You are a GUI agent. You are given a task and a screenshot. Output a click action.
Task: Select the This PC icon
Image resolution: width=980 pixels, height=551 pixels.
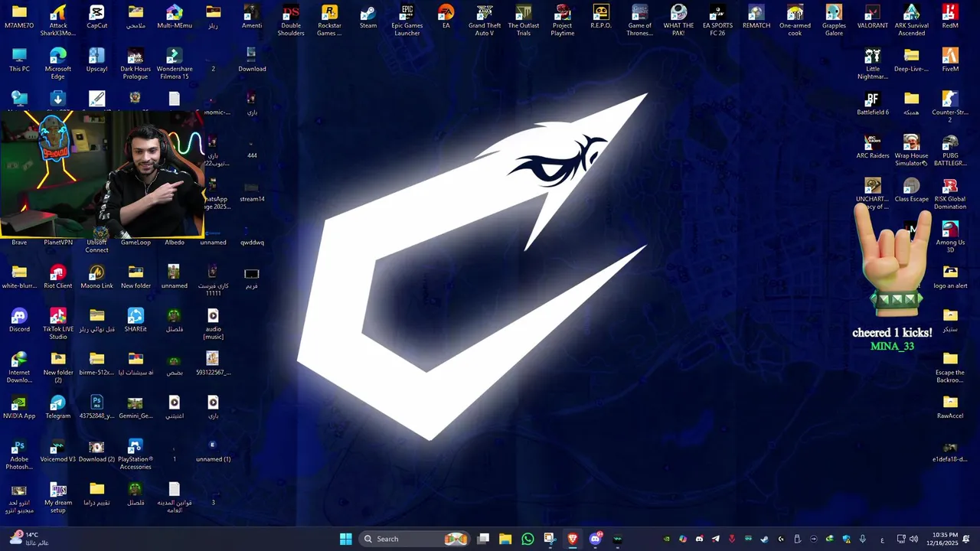(19, 61)
